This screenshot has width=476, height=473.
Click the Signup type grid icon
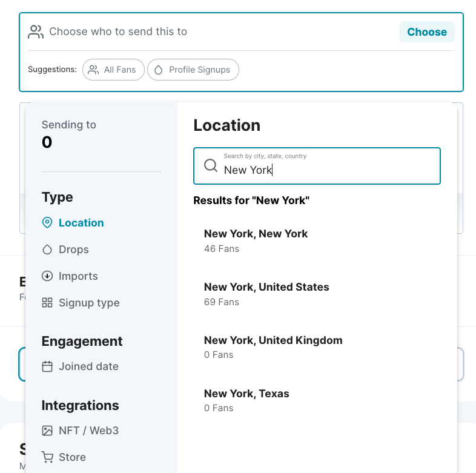[47, 303]
